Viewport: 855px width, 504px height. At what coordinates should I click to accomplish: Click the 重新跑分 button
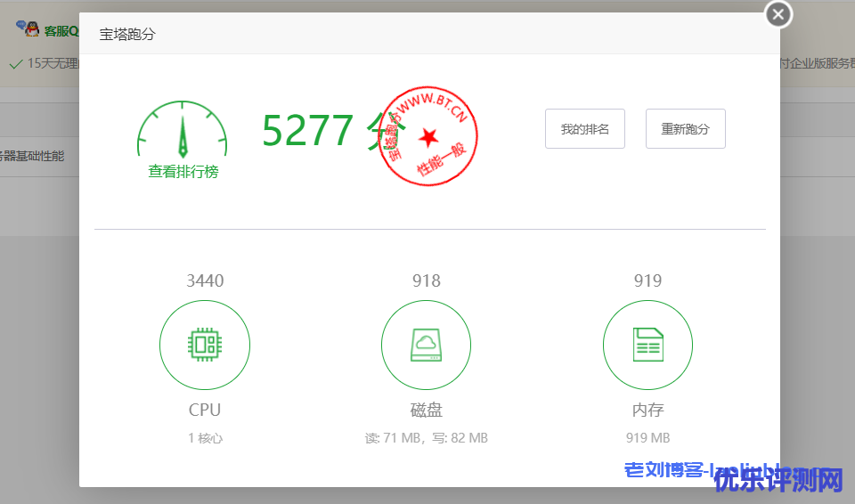pos(686,129)
